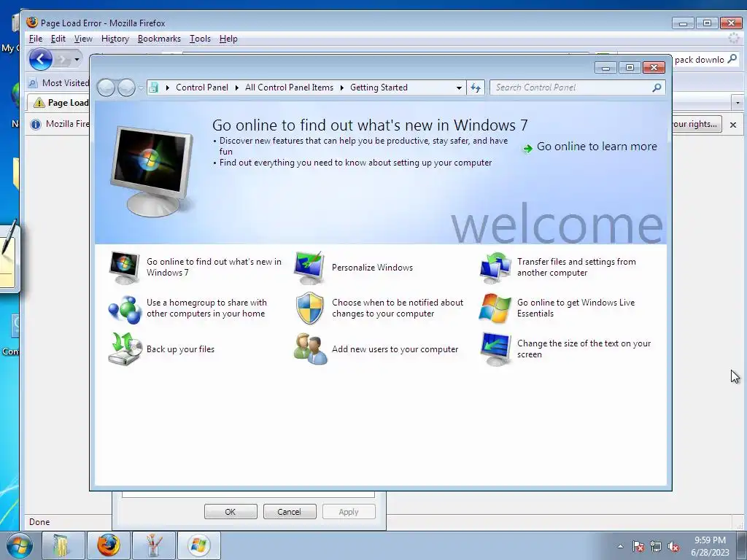Open the network tray icon
The image size is (747, 560).
(656, 546)
